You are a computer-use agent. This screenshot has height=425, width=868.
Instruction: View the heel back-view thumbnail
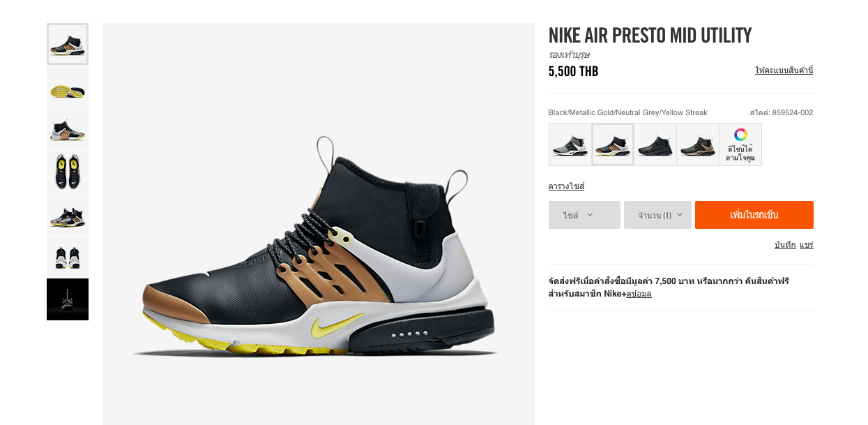pyautogui.click(x=68, y=257)
